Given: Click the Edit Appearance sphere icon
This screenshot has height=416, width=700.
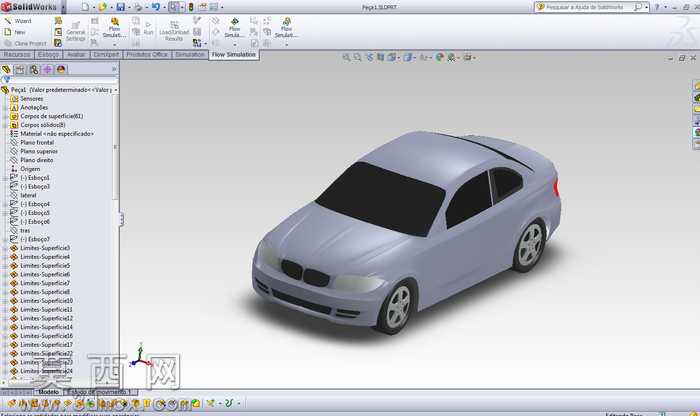Looking at the screenshot, I should [440, 58].
